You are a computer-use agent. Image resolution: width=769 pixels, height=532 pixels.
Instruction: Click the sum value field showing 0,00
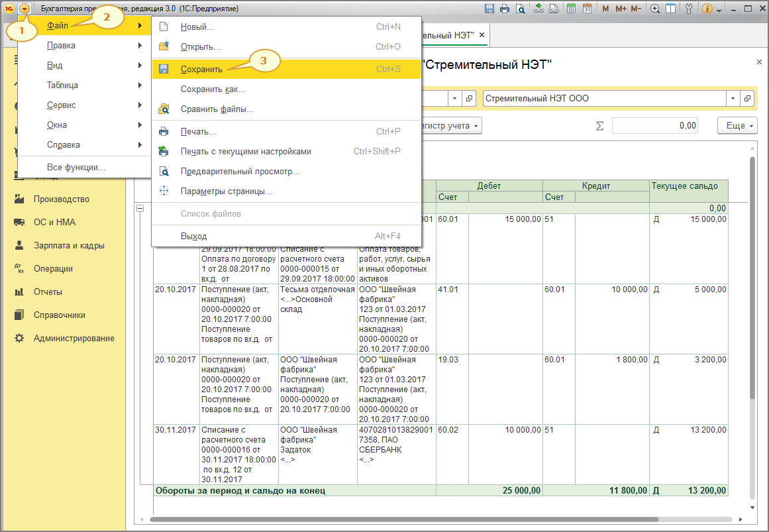pyautogui.click(x=654, y=125)
